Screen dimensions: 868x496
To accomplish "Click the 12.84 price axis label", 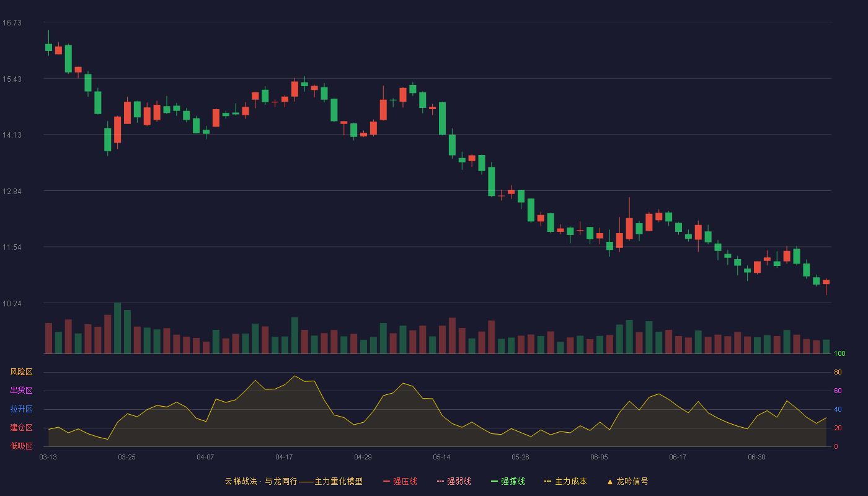I will (12, 192).
